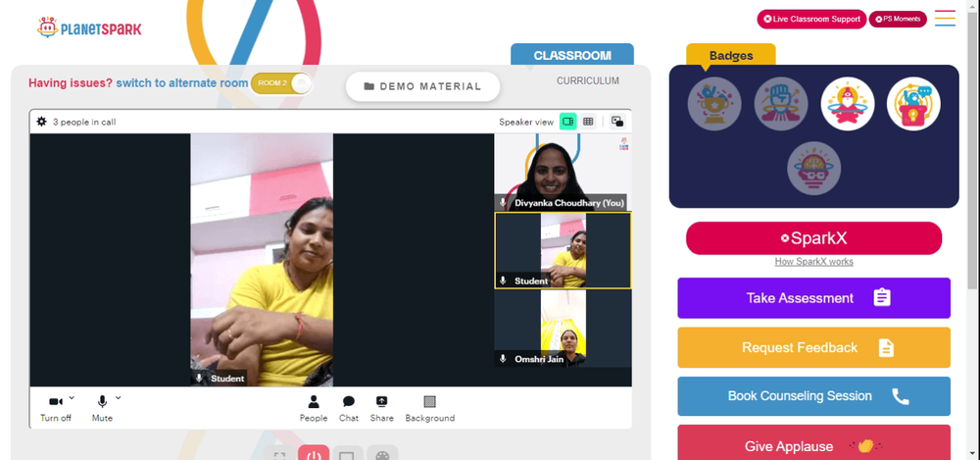Open How SparkX works link
This screenshot has width=980, height=460.
tap(813, 262)
